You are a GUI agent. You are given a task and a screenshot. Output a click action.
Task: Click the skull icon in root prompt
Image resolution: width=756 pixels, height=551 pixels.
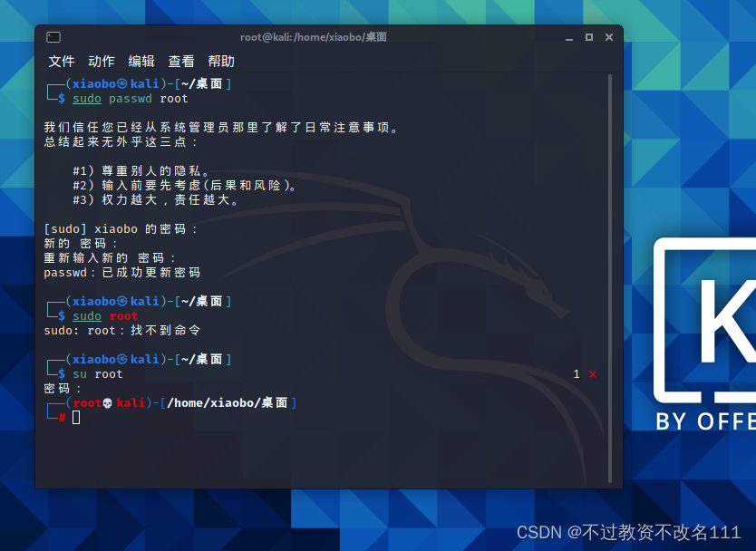[108, 403]
